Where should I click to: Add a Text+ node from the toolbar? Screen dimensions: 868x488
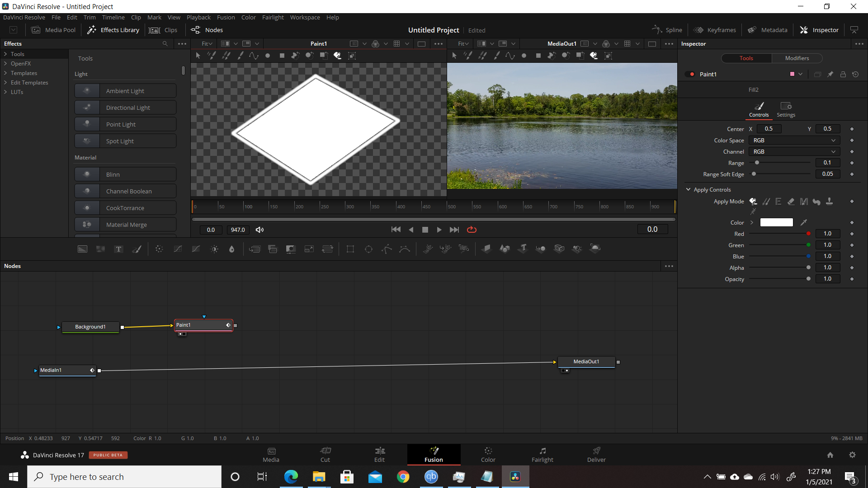pyautogui.click(x=118, y=249)
